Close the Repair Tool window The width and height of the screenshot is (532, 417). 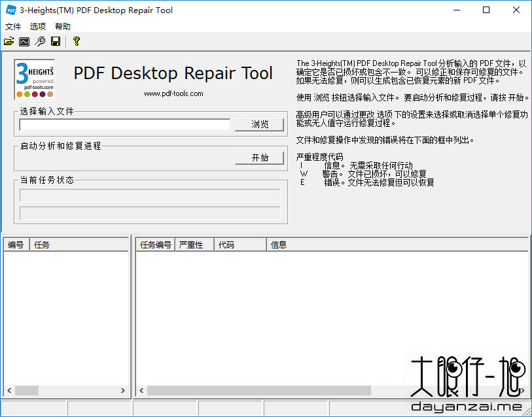516,10
